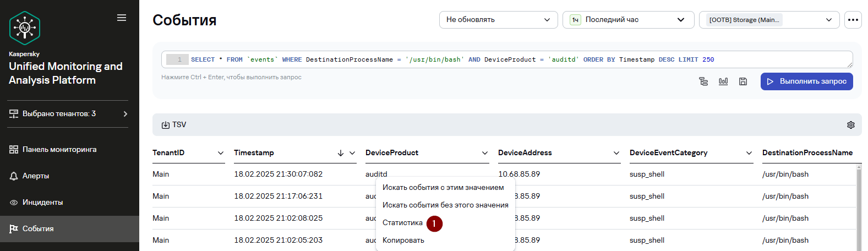Image resolution: width=868 pixels, height=251 pixels.
Task: Choose Искать события без этого значения
Action: tap(445, 205)
